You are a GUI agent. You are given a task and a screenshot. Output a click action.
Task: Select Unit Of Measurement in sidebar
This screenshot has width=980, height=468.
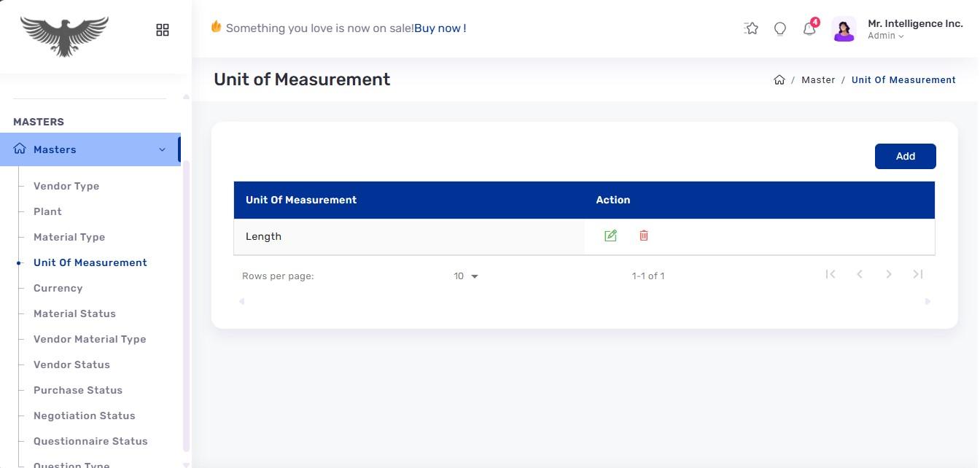(x=90, y=262)
